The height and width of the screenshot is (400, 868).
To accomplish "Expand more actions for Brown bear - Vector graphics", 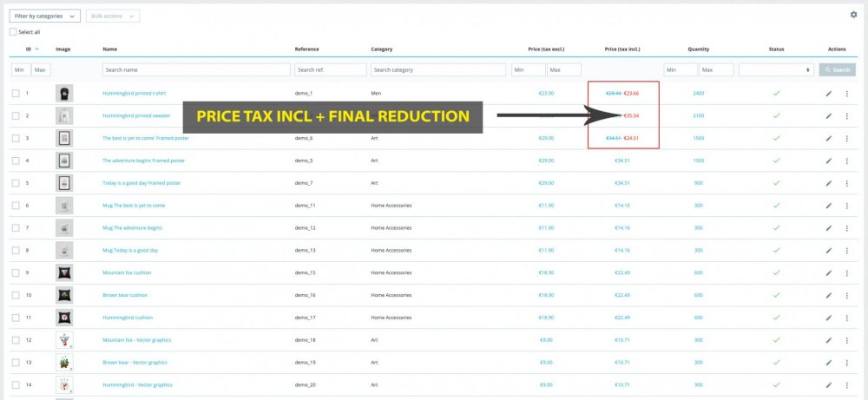I will (846, 363).
